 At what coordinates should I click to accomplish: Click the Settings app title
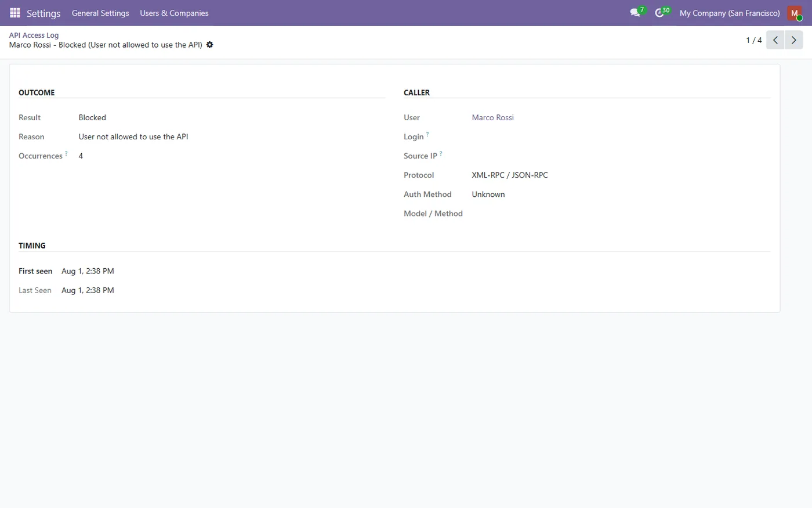click(x=43, y=13)
